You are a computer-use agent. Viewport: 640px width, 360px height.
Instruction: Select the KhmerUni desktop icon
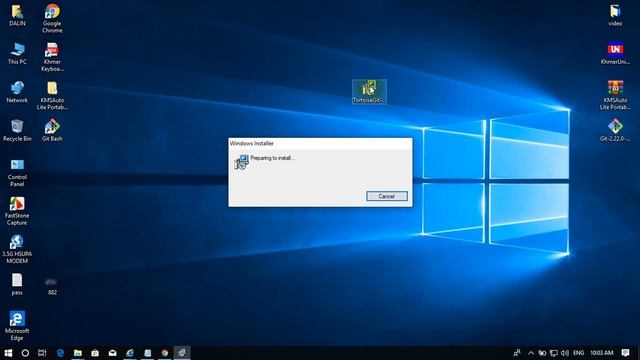pyautogui.click(x=615, y=53)
